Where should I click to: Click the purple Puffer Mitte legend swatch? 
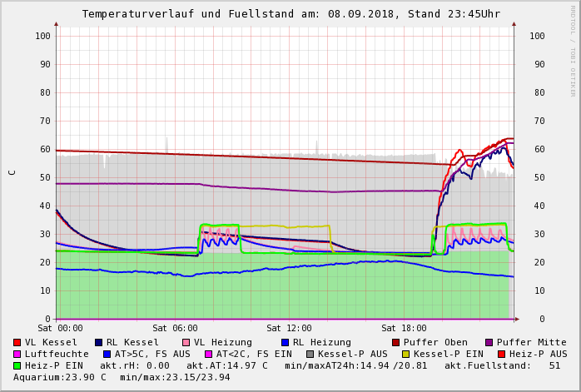click(x=489, y=342)
